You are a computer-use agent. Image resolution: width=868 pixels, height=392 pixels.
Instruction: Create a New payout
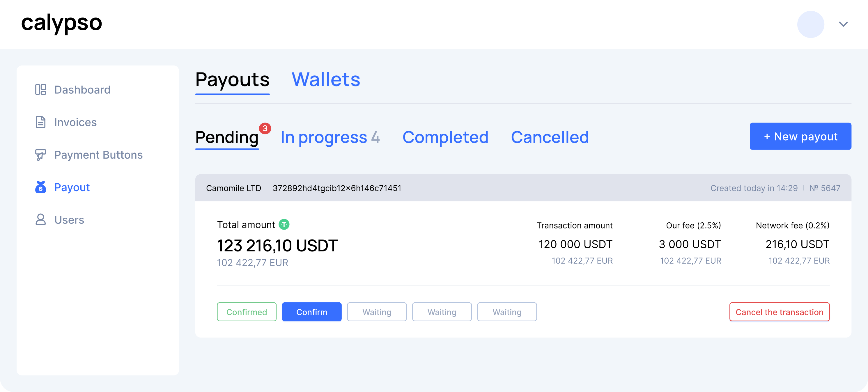point(800,136)
